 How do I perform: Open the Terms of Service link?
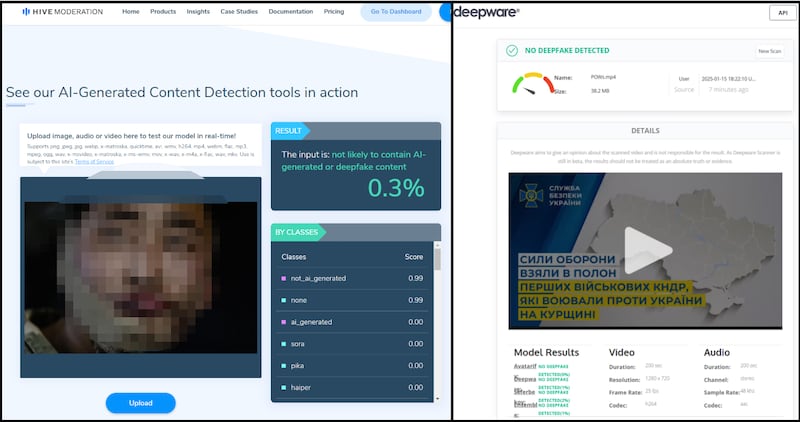tap(92, 161)
